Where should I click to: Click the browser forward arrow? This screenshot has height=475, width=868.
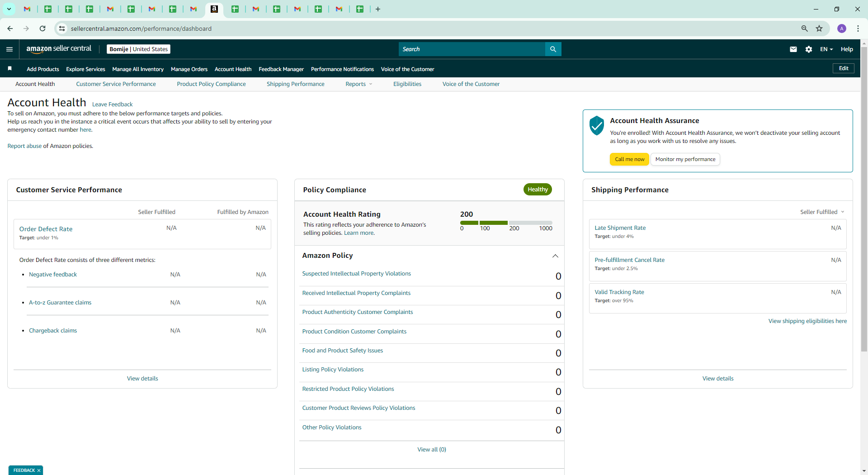tap(26, 28)
